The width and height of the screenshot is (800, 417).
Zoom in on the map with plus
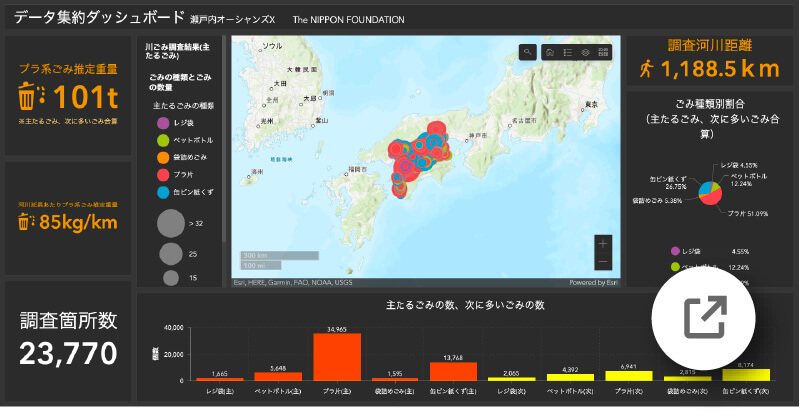[602, 243]
